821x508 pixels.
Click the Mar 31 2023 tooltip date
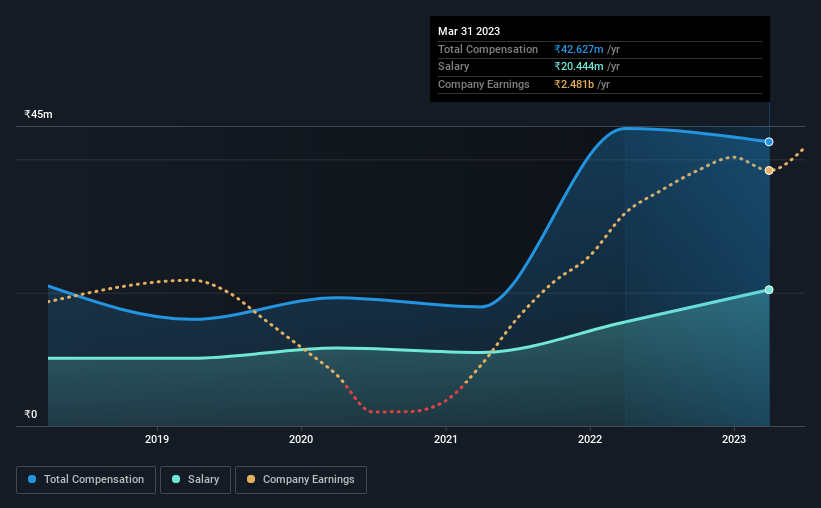[x=469, y=31]
